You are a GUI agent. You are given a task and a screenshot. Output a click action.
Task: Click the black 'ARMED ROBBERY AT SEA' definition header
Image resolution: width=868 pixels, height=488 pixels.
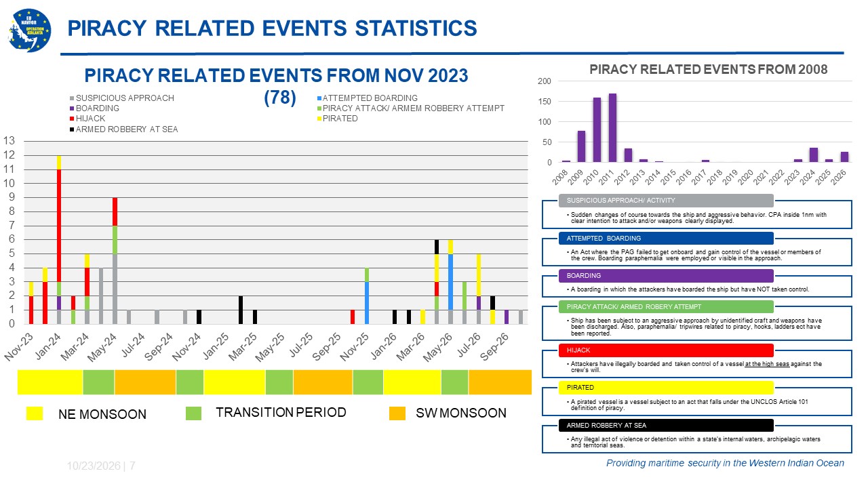coord(665,425)
